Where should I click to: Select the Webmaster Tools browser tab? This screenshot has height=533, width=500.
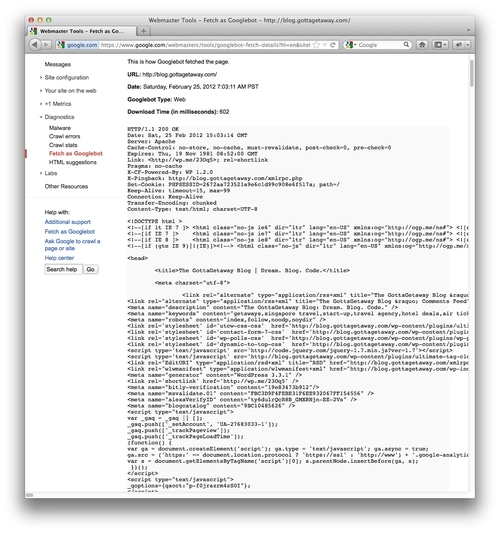(x=81, y=31)
